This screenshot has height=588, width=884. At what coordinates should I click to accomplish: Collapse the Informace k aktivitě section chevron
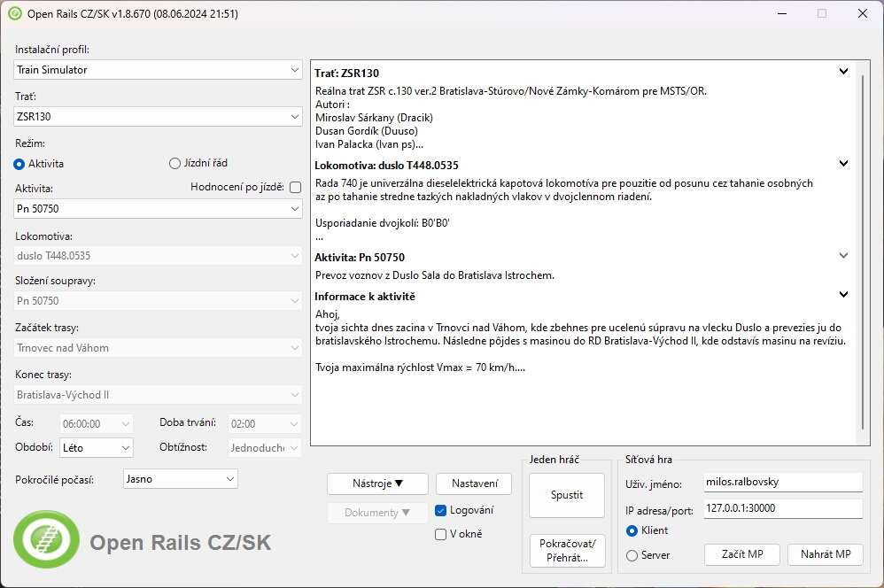843,294
